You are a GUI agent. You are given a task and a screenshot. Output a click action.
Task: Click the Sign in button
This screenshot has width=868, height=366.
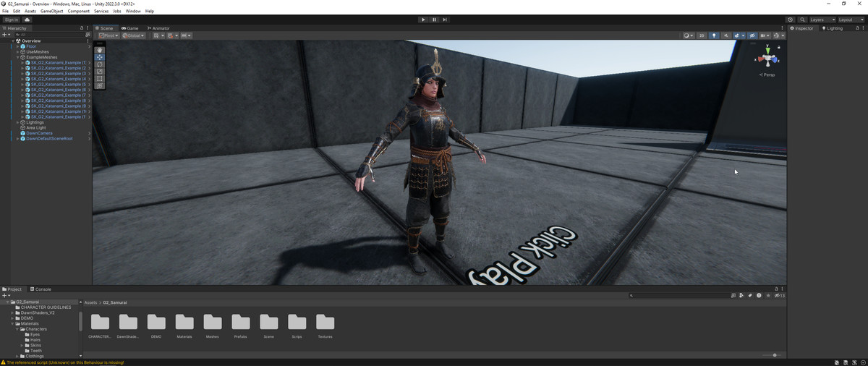click(x=11, y=20)
